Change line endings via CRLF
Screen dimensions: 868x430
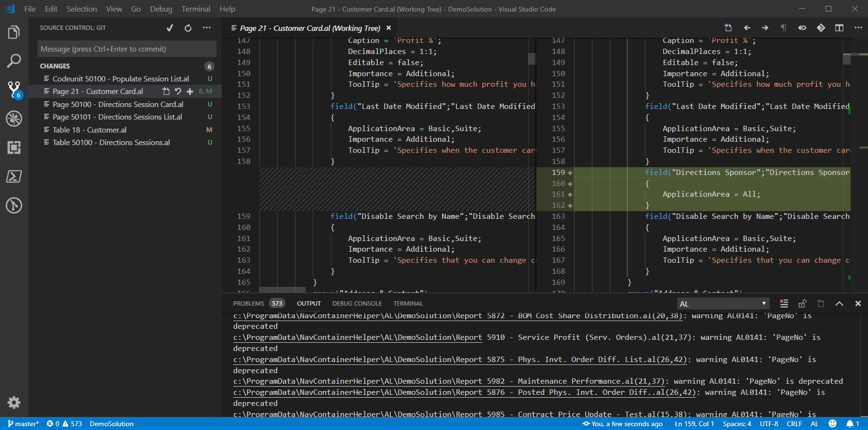(794, 424)
